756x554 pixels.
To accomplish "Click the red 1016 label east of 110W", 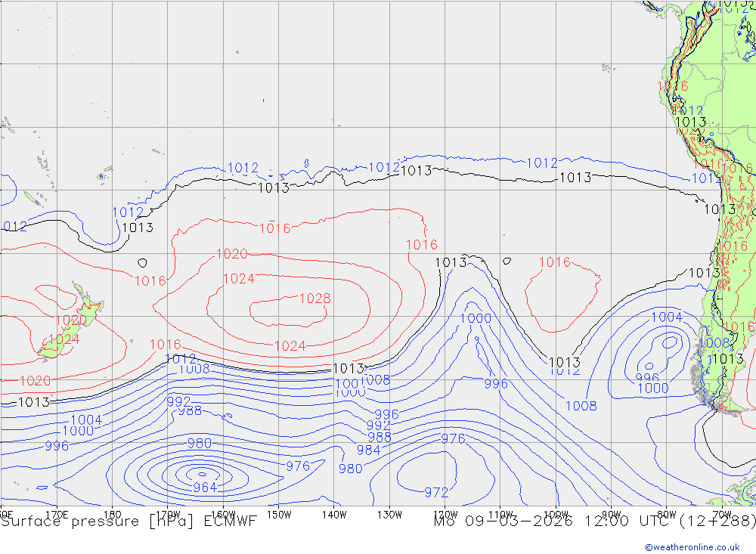I will 554,262.
